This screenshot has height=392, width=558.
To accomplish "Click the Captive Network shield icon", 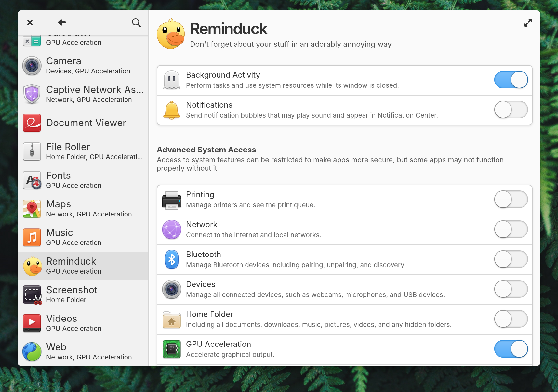I will (32, 94).
